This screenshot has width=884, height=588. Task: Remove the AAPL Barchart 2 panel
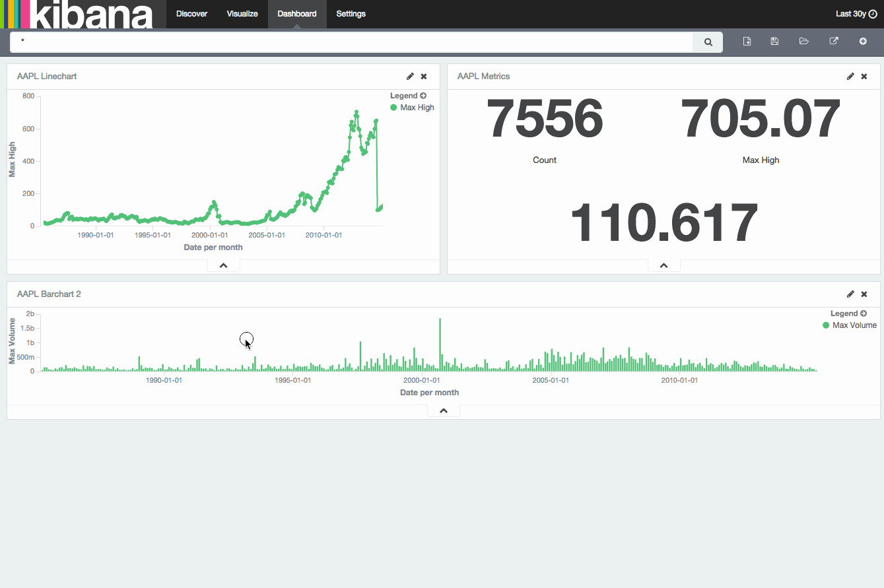[864, 294]
